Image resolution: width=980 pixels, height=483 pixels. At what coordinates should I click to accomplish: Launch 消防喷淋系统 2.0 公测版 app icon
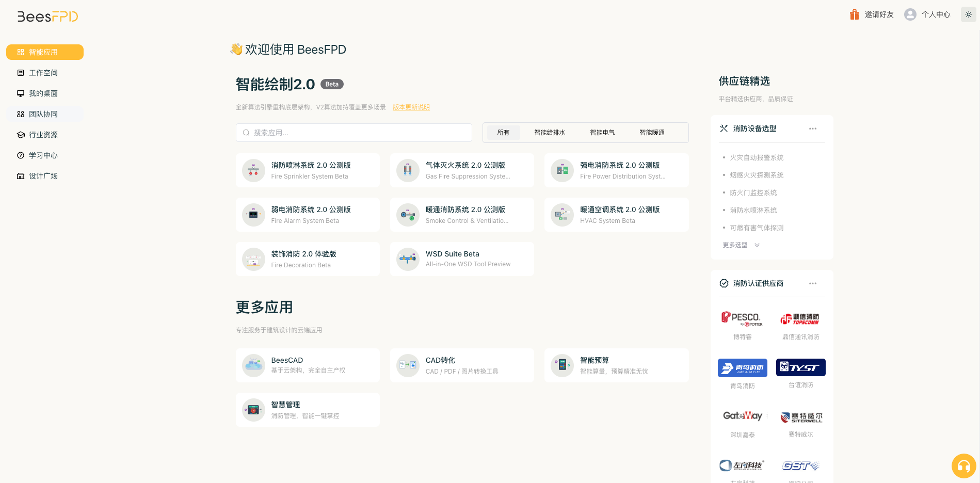pyautogui.click(x=253, y=170)
